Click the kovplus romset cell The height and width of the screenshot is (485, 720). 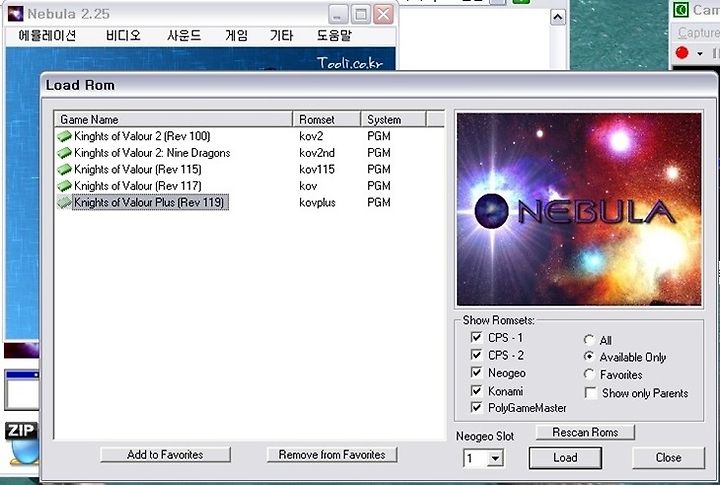coord(317,202)
